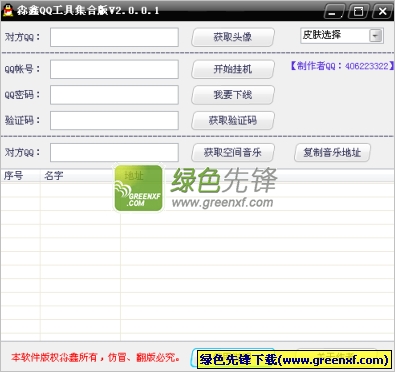Focus the top 对方QQ input field
Viewport: 395px width, 372px height.
point(114,37)
